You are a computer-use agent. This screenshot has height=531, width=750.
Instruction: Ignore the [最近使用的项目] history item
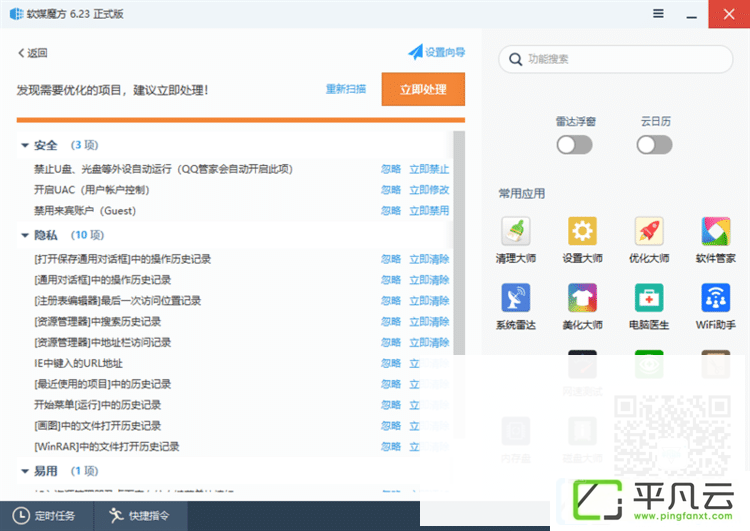coord(391,384)
